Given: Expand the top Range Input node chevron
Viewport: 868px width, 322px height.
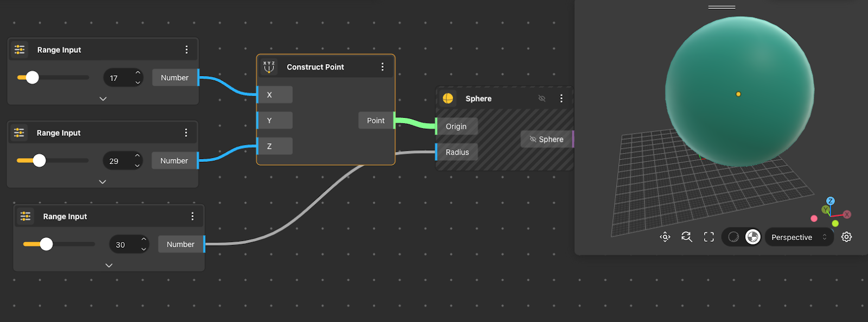Looking at the screenshot, I should pyautogui.click(x=103, y=99).
